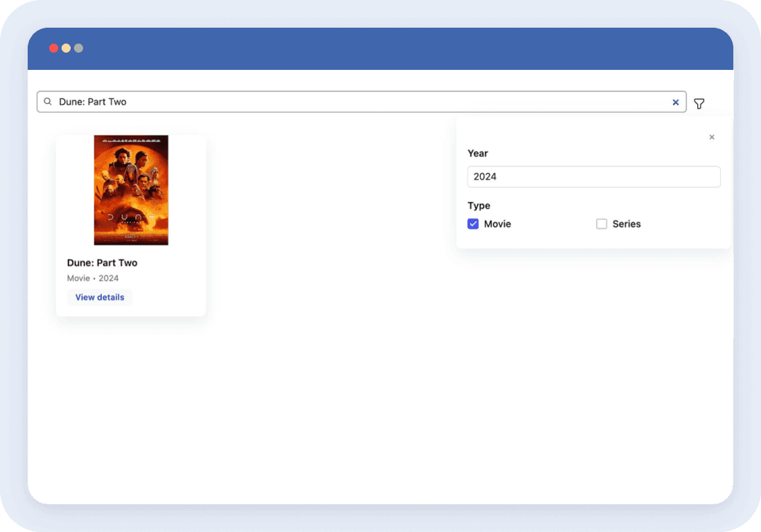Image resolution: width=761 pixels, height=532 pixels.
Task: Focus the Year field showing 2024
Action: coord(593,177)
